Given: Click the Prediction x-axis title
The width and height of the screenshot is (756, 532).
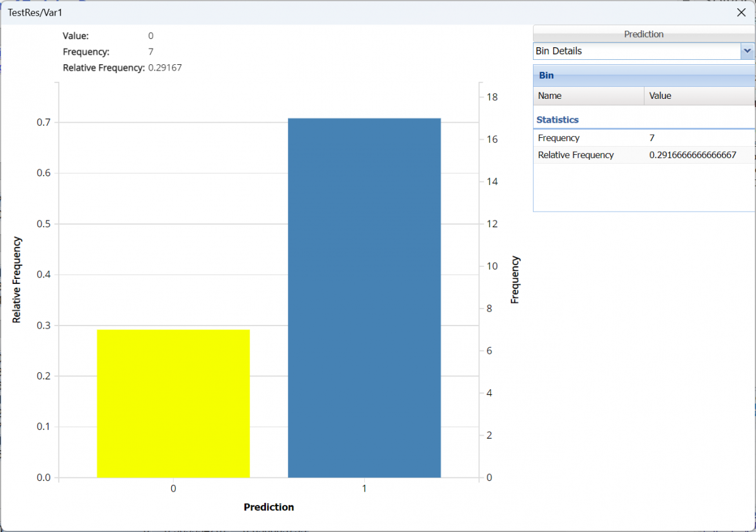Looking at the screenshot, I should (268, 507).
